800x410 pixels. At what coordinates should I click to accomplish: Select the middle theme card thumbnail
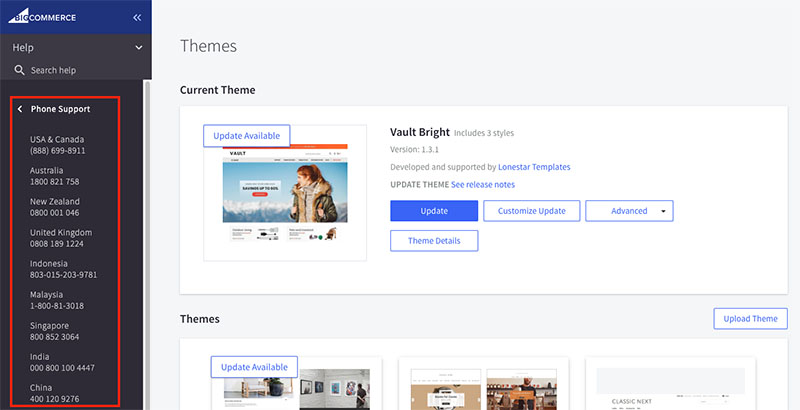pyautogui.click(x=483, y=389)
